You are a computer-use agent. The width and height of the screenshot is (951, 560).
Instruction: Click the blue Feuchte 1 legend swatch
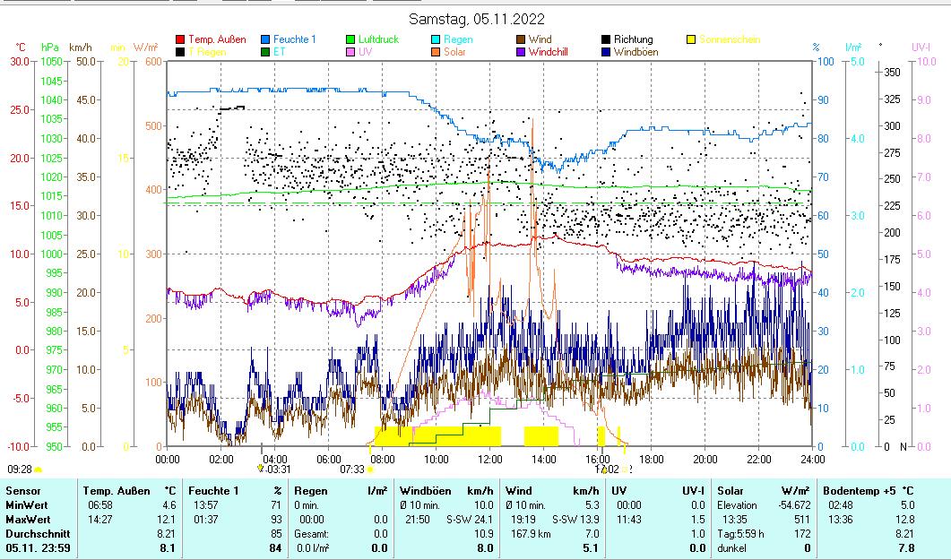tap(265, 39)
